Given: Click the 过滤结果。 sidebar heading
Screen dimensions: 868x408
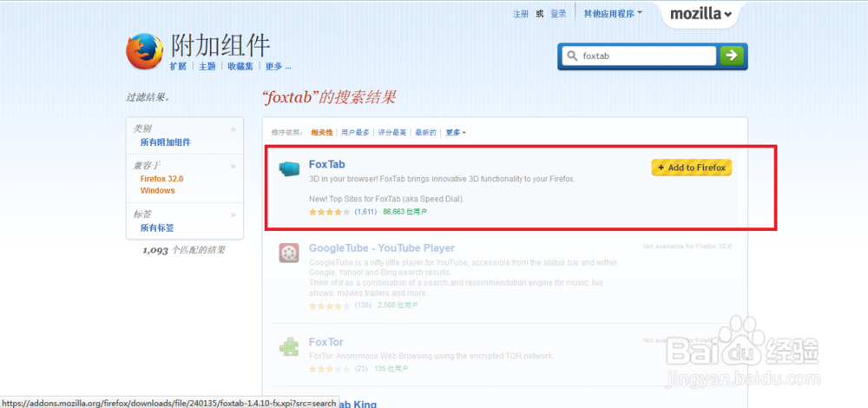Looking at the screenshot, I should point(148,97).
